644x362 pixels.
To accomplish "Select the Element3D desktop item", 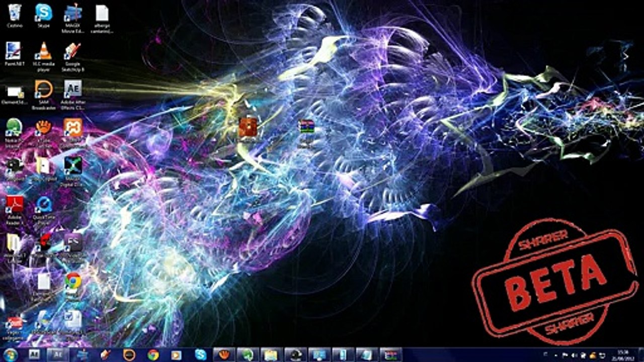I will pos(14,94).
